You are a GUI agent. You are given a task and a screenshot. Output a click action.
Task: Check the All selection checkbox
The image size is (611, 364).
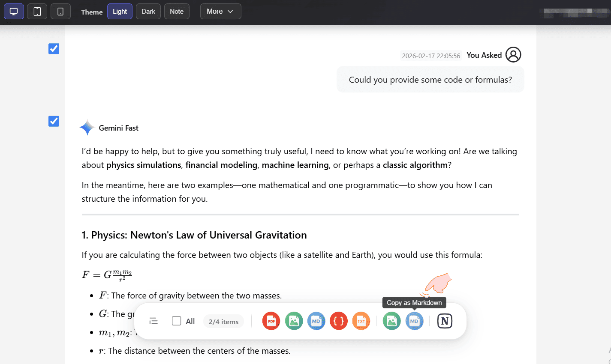coord(176,320)
